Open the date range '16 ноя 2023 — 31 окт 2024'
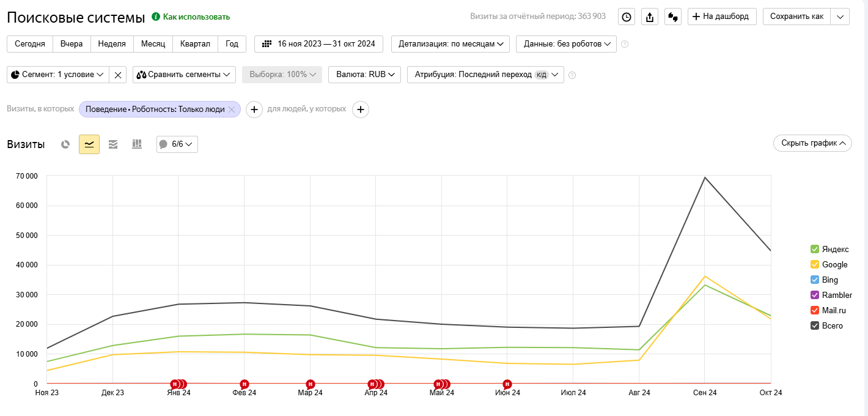 (x=318, y=44)
